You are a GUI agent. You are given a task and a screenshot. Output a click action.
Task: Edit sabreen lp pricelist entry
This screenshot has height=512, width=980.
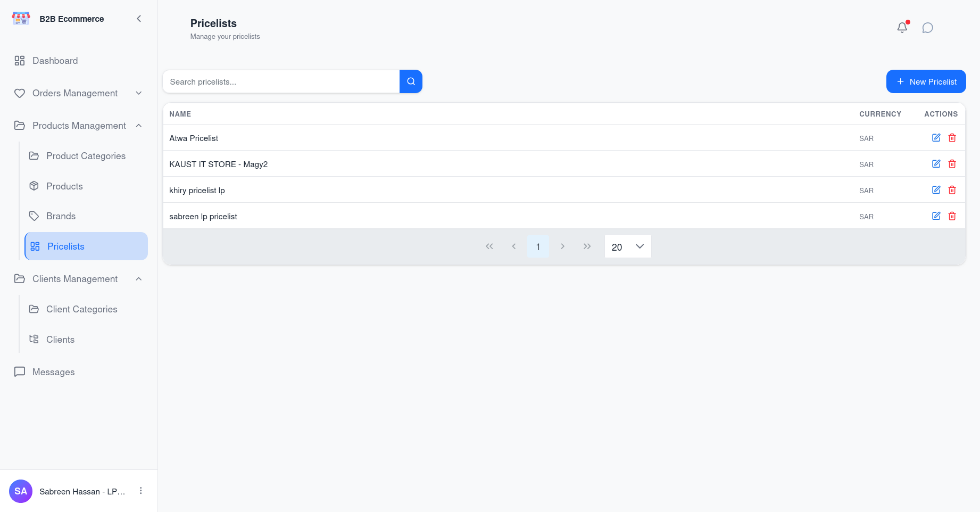pos(936,216)
